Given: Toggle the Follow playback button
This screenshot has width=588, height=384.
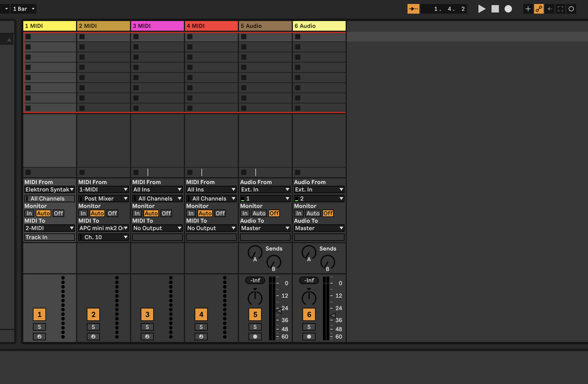Looking at the screenshot, I should click(413, 9).
